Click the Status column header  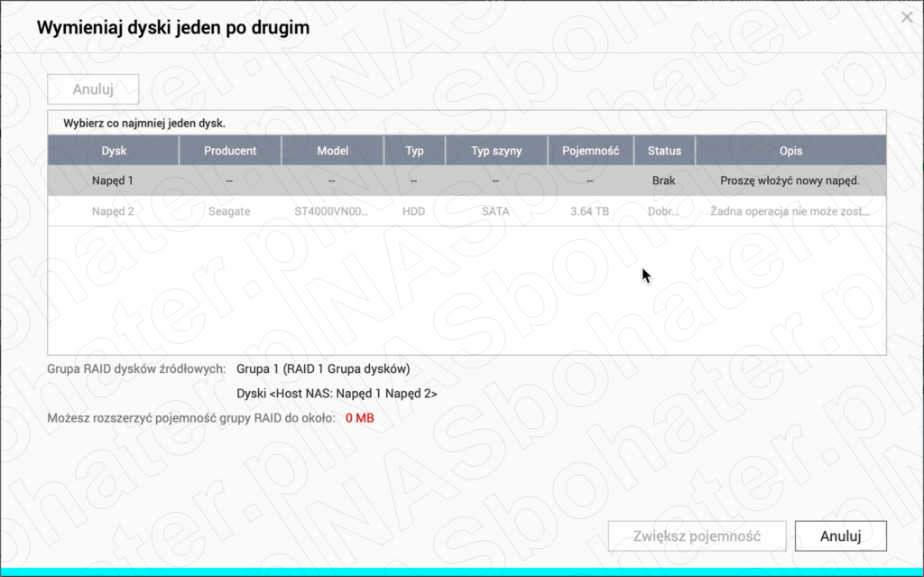(664, 151)
